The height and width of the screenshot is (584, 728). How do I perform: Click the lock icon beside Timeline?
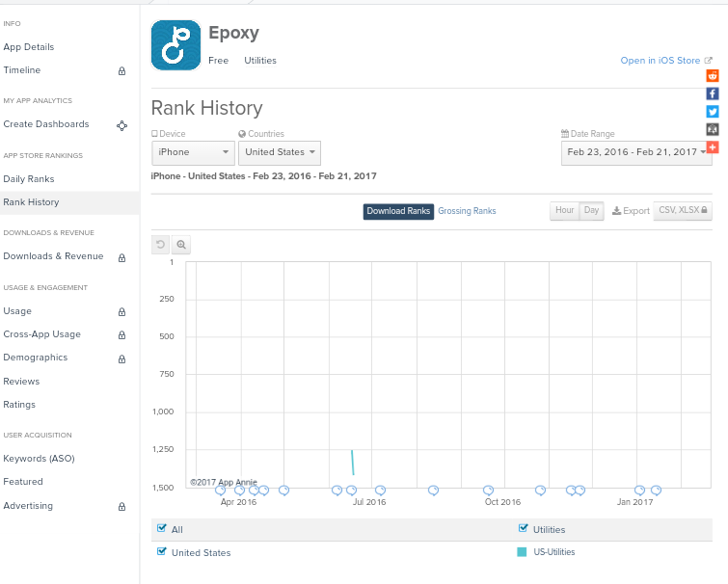click(x=121, y=71)
